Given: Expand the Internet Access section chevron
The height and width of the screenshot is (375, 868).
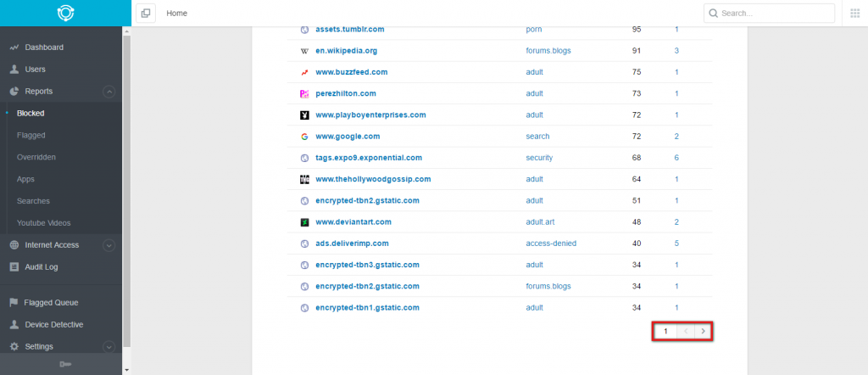Looking at the screenshot, I should click(109, 245).
